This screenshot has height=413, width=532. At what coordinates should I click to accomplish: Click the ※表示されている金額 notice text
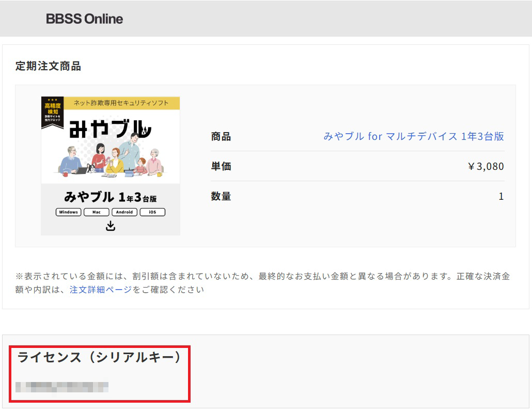click(x=262, y=283)
